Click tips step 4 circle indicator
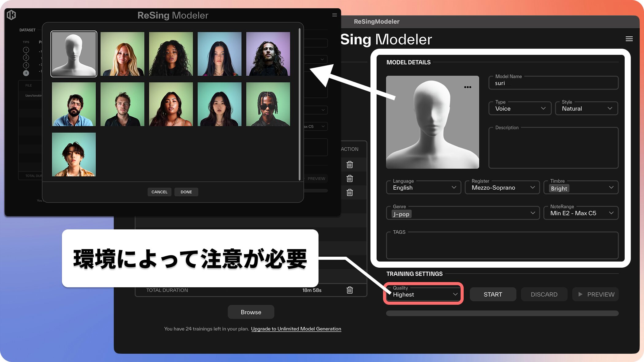 click(x=26, y=73)
